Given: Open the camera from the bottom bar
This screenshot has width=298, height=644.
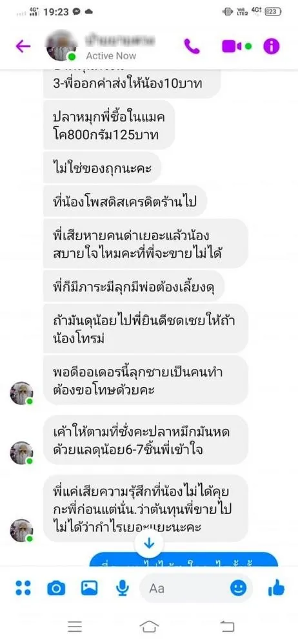Looking at the screenshot, I should pos(56,589).
